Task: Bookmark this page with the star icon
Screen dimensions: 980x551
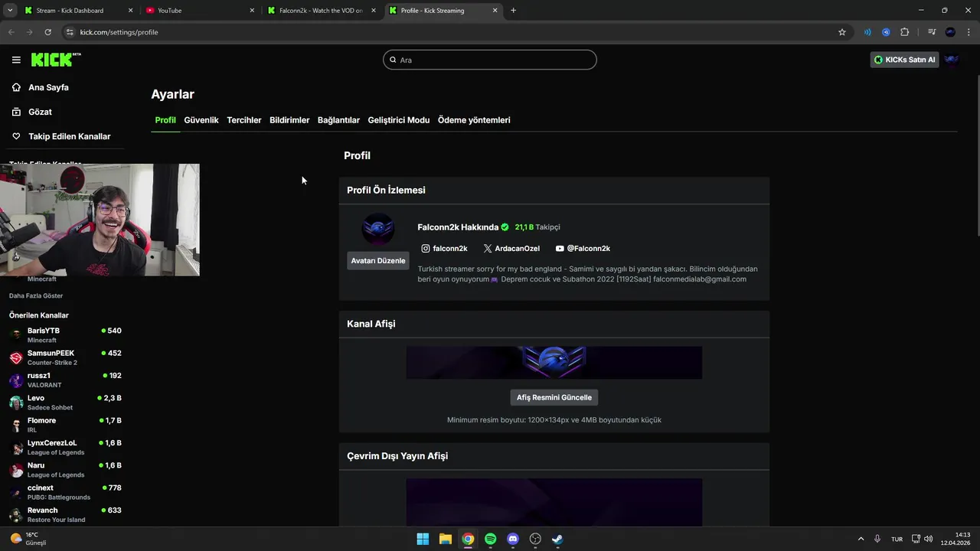Action: tap(842, 32)
